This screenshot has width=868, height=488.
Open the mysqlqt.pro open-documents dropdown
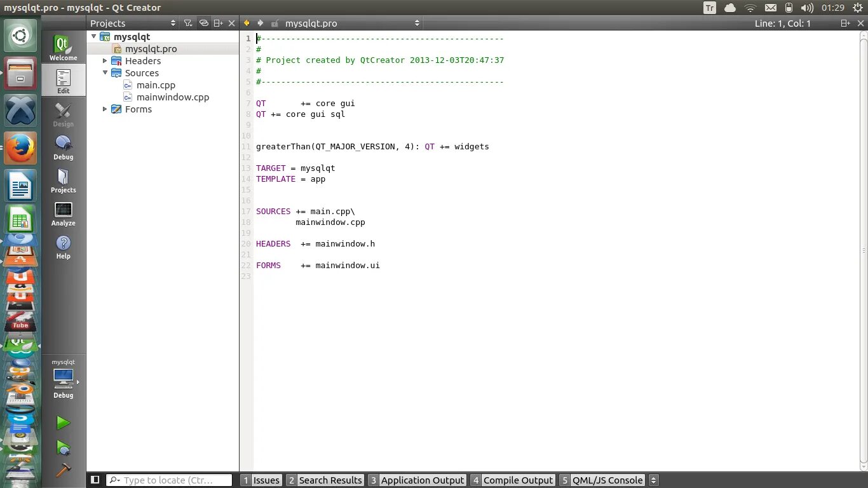(352, 23)
